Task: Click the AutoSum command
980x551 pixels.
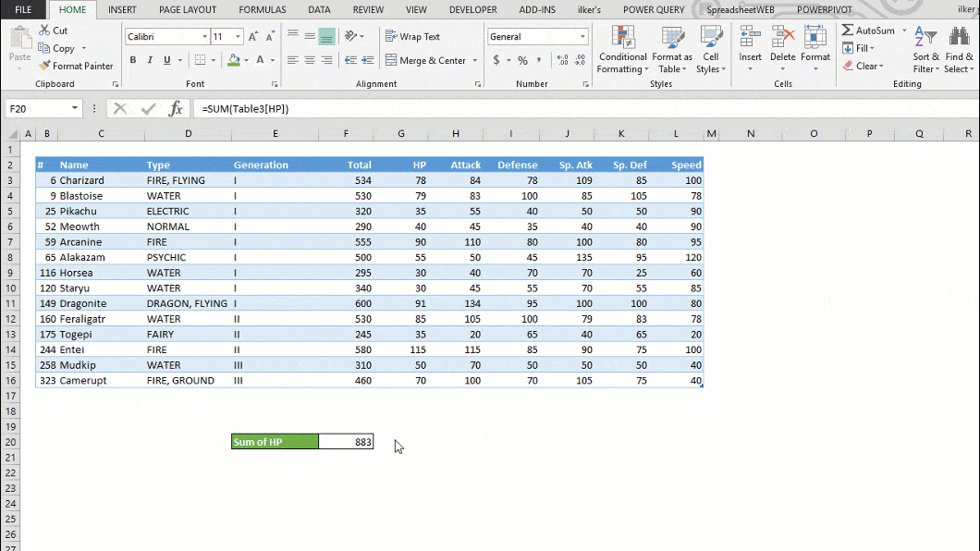Action: click(x=868, y=29)
